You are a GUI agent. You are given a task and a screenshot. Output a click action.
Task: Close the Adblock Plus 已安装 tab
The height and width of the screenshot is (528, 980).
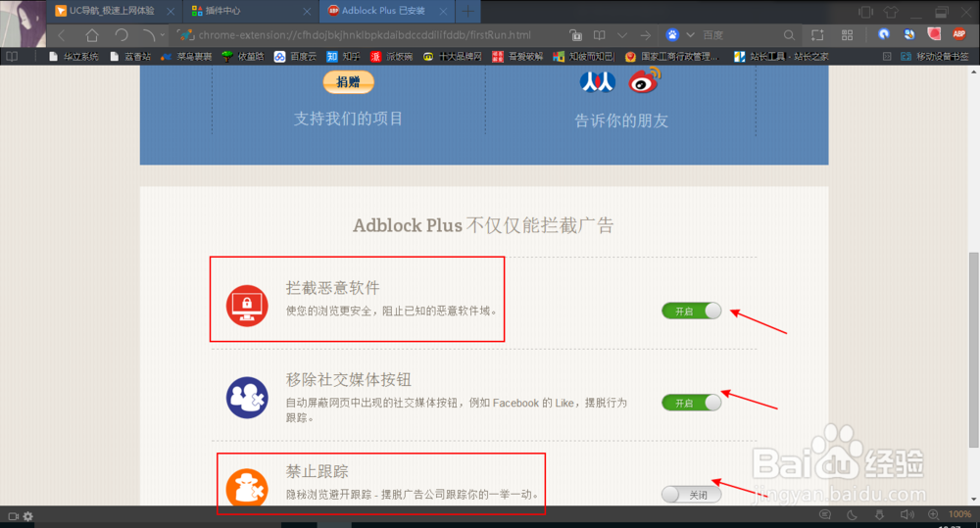(x=443, y=11)
